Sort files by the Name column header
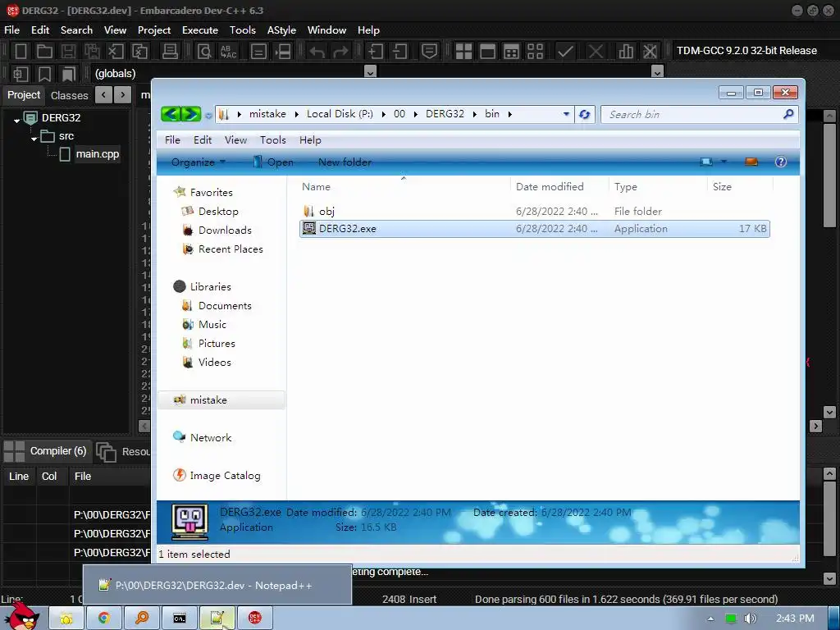Image resolution: width=840 pixels, height=630 pixels. click(316, 187)
